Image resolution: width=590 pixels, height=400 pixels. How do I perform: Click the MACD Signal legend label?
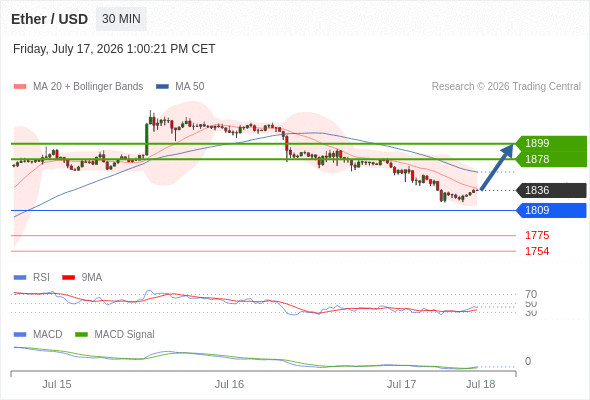[124, 335]
